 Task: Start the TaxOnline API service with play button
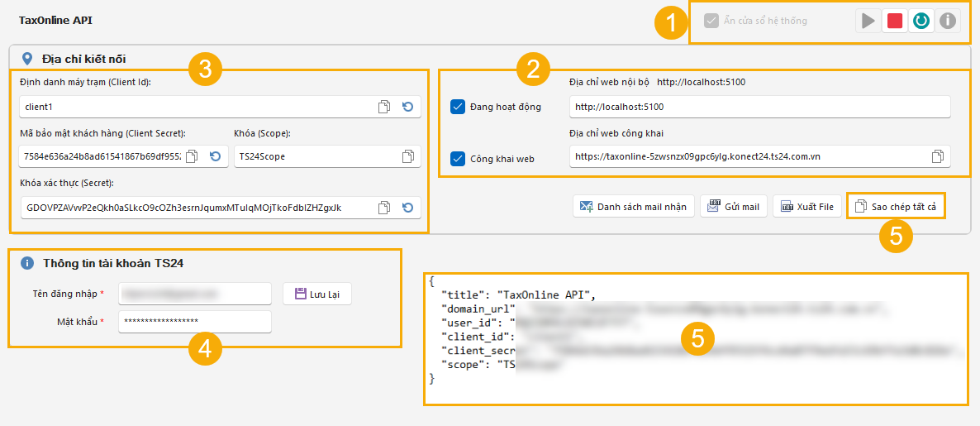(868, 21)
